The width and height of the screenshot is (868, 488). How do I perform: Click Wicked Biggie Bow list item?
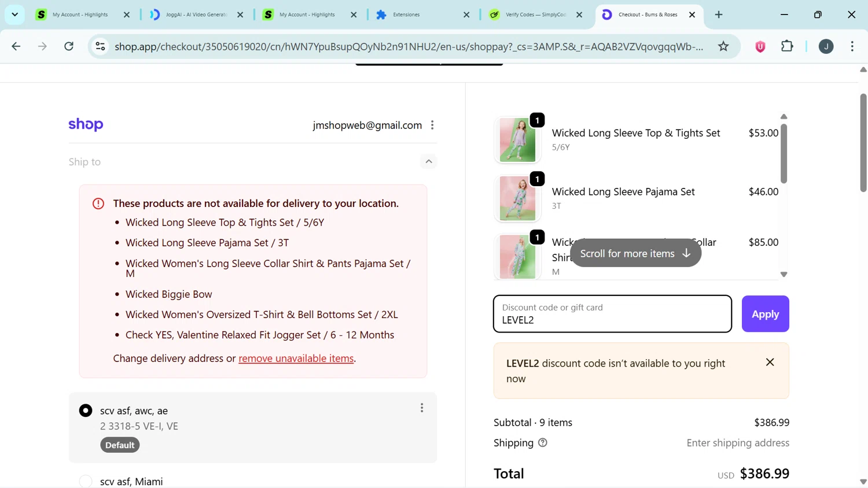[169, 294]
